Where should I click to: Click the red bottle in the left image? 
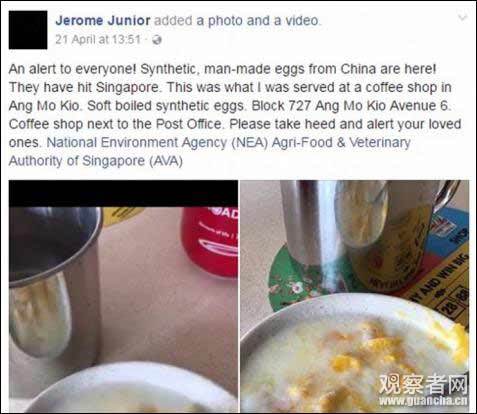(x=210, y=242)
